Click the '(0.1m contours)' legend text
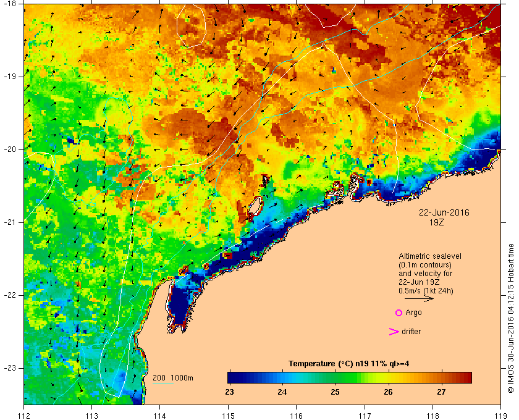This screenshot has height=420, width=519. 425,265
